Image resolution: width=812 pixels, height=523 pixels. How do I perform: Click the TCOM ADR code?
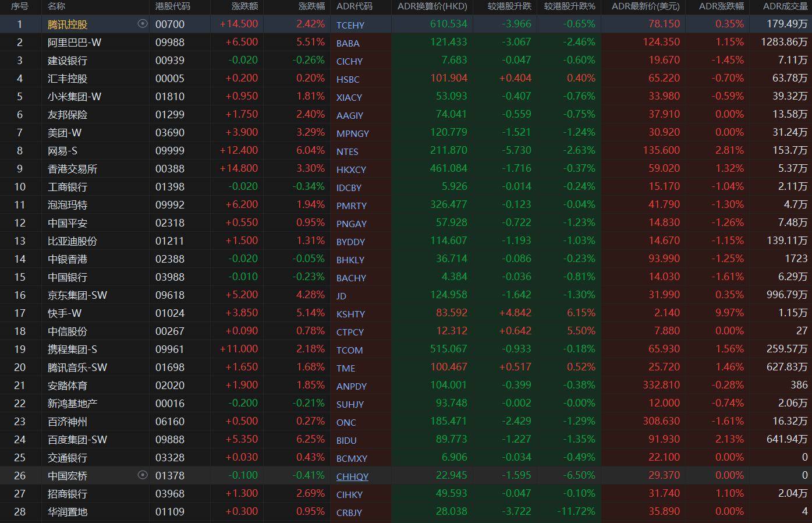pyautogui.click(x=350, y=350)
